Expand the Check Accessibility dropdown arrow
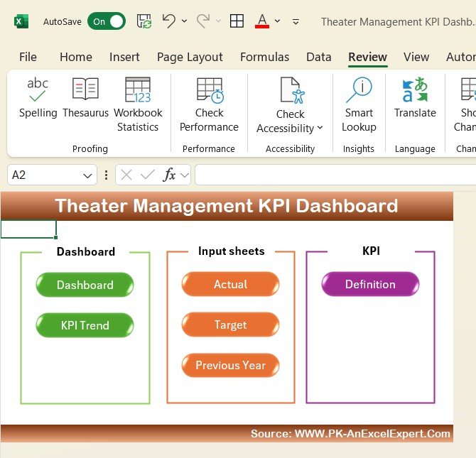The image size is (476, 458). pos(320,128)
